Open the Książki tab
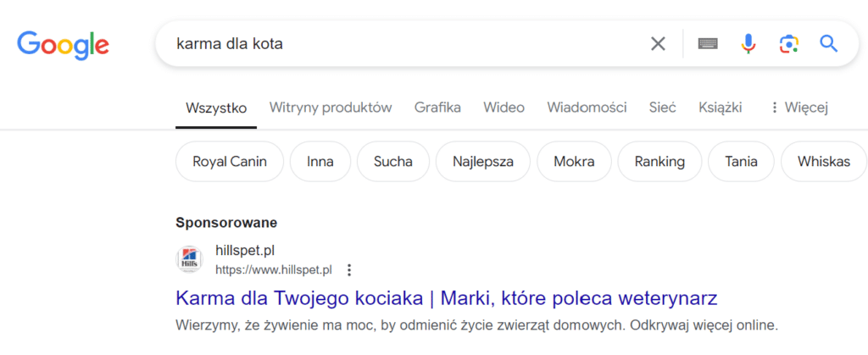 point(721,108)
